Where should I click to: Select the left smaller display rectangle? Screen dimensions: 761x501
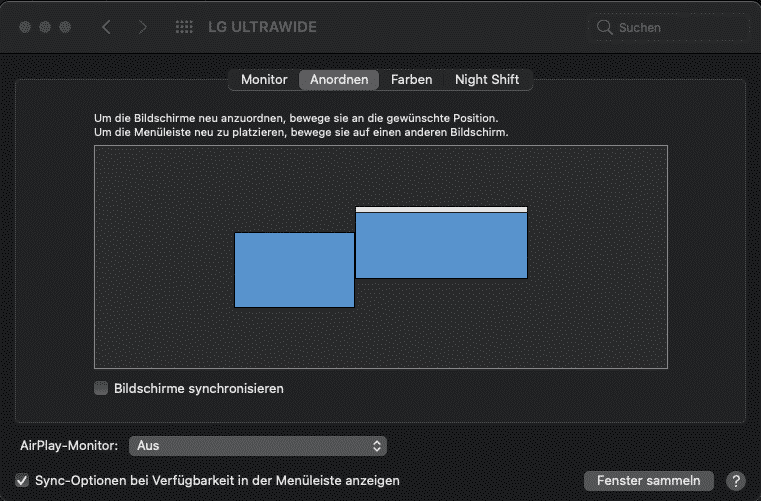click(294, 270)
